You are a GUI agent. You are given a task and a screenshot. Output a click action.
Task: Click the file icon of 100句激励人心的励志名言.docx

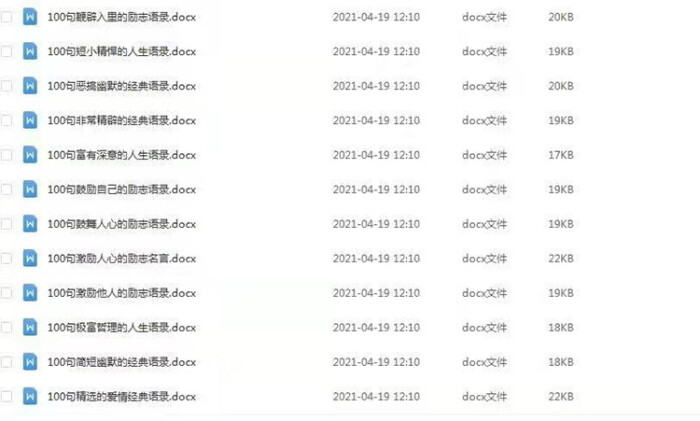click(x=30, y=258)
